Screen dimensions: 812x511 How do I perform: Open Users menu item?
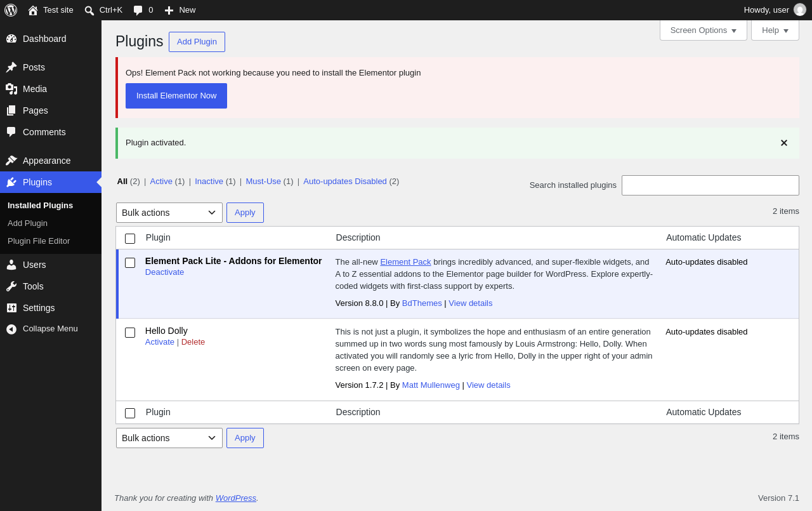click(51, 265)
